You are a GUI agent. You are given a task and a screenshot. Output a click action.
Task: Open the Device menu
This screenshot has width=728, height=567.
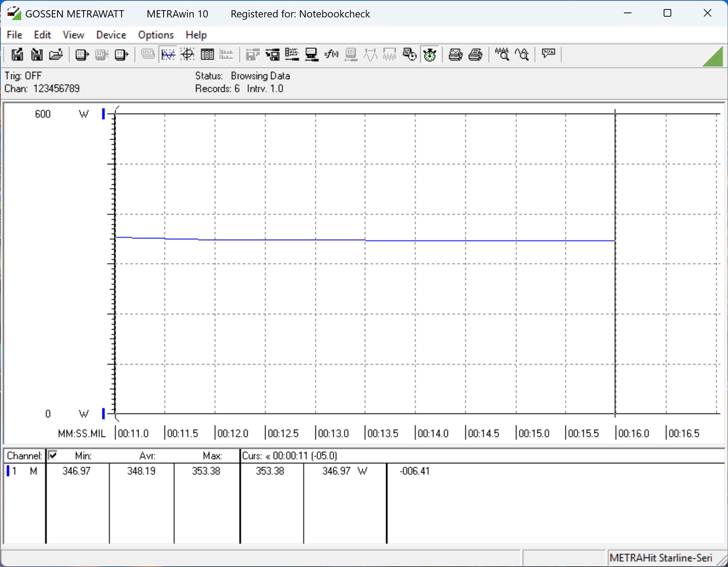click(x=111, y=35)
